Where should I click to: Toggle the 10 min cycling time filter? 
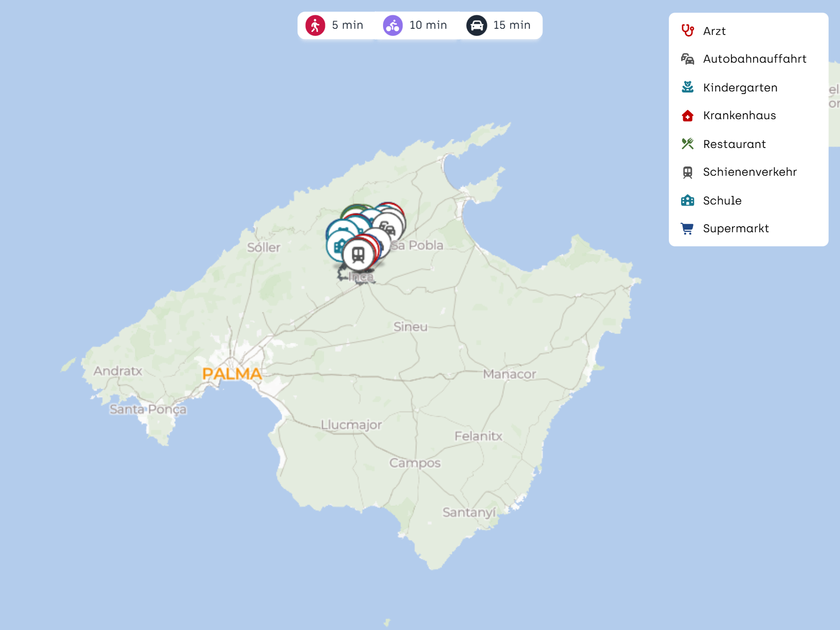click(x=415, y=25)
